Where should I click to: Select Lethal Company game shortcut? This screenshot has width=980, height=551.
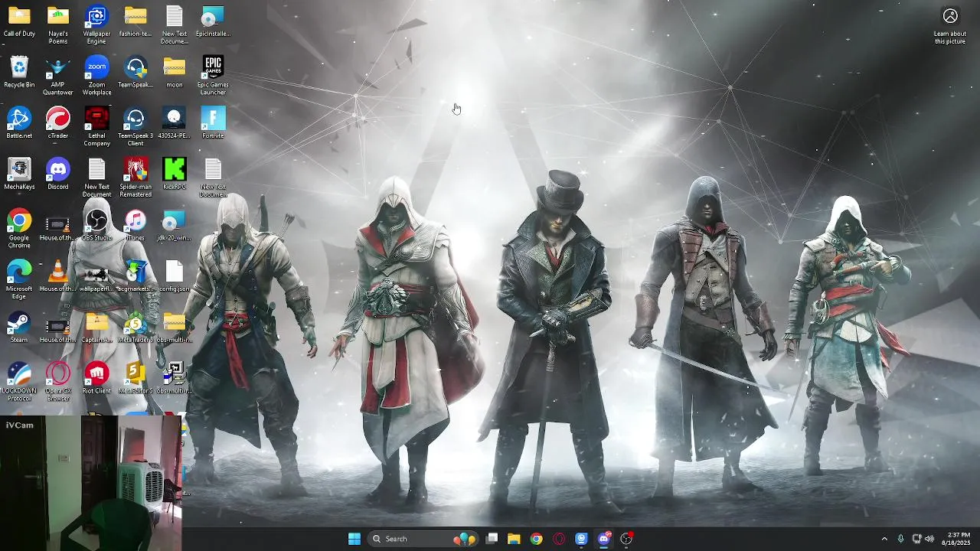96,127
